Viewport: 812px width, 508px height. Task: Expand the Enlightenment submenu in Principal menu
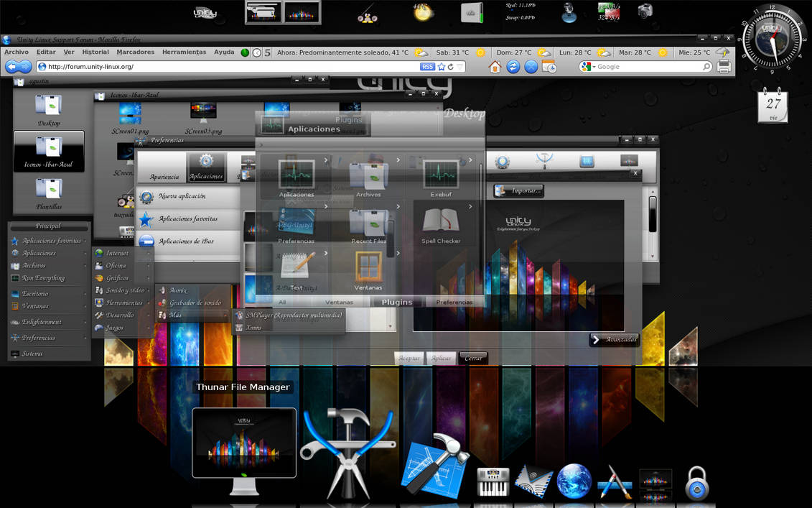click(50, 322)
